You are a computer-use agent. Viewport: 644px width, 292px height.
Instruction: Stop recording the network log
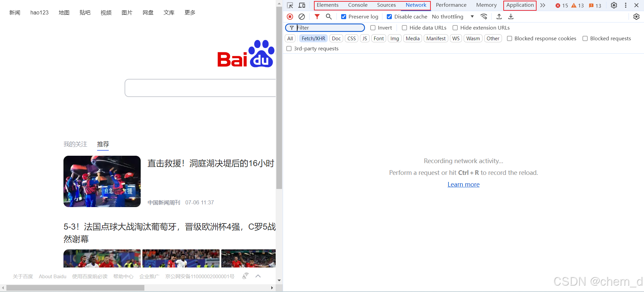tap(290, 17)
